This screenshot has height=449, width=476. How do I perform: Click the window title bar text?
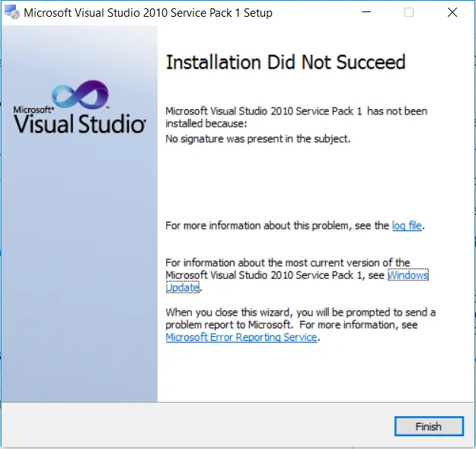coord(148,12)
